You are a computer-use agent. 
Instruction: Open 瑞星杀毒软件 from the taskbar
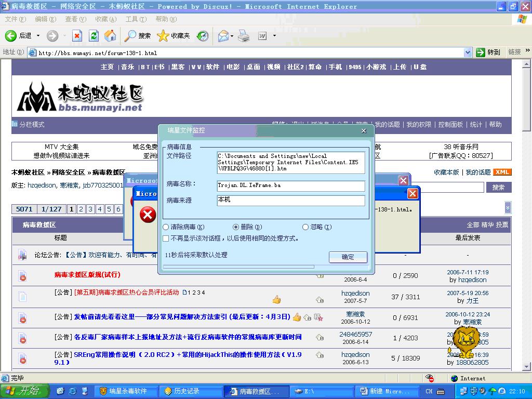click(x=125, y=391)
